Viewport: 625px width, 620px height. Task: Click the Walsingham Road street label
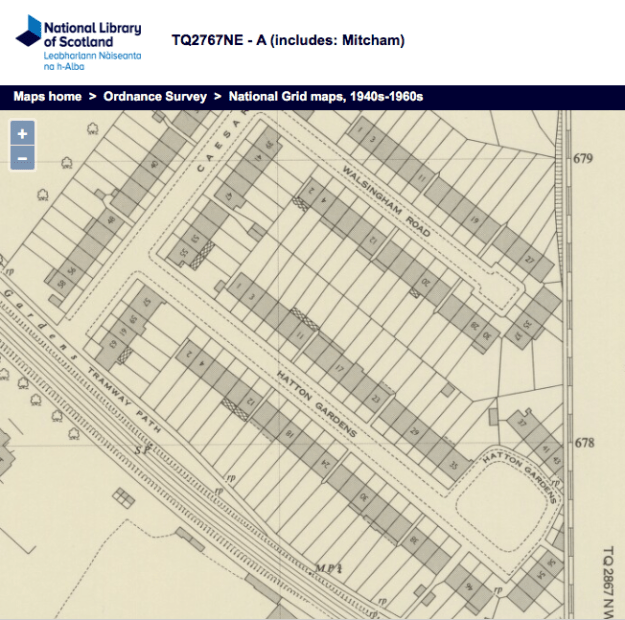click(385, 199)
